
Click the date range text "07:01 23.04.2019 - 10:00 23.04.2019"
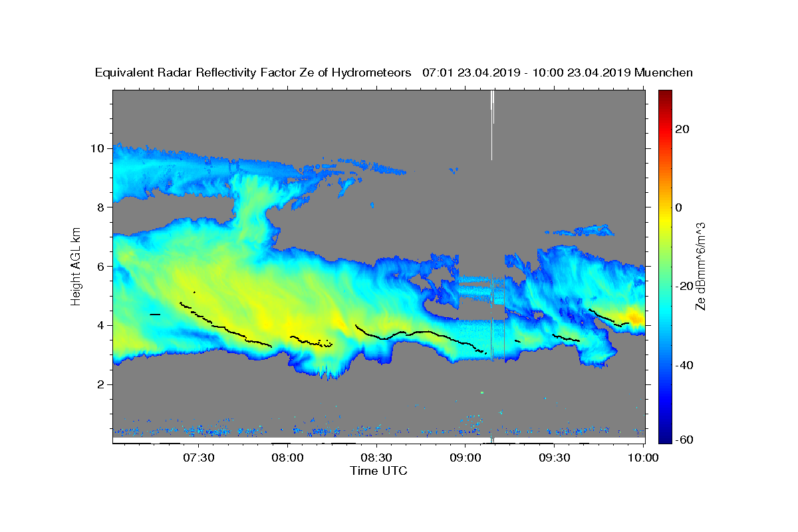527,73
